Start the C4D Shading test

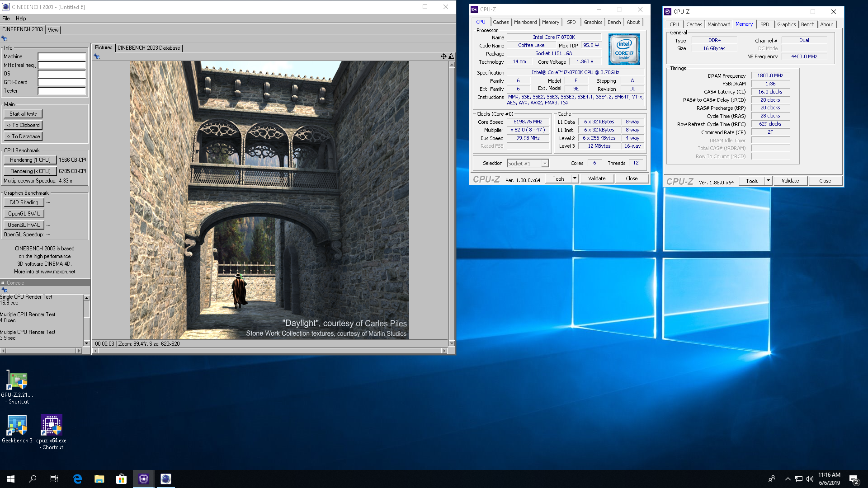pyautogui.click(x=24, y=202)
